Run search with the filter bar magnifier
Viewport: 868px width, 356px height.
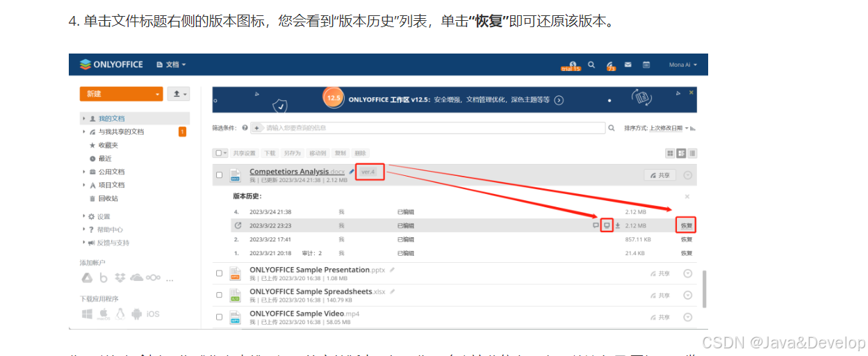[x=612, y=128]
